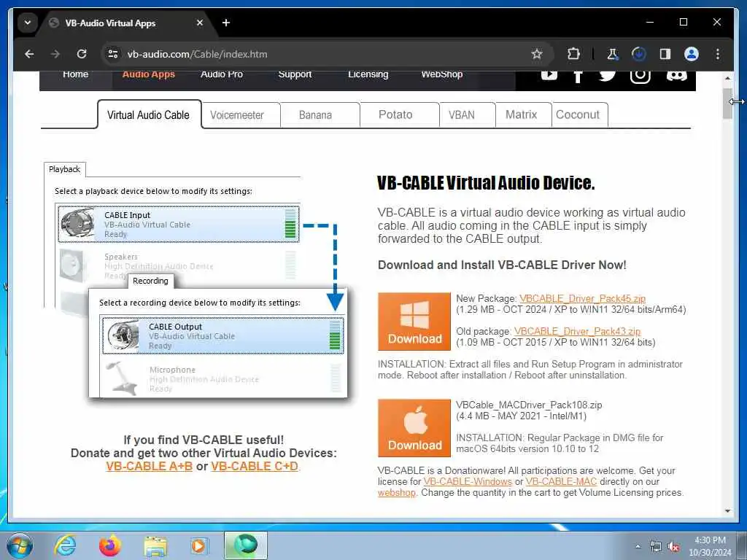Viewport: 747px width, 560px height.
Task: Open the network tray icon
Action: click(656, 547)
